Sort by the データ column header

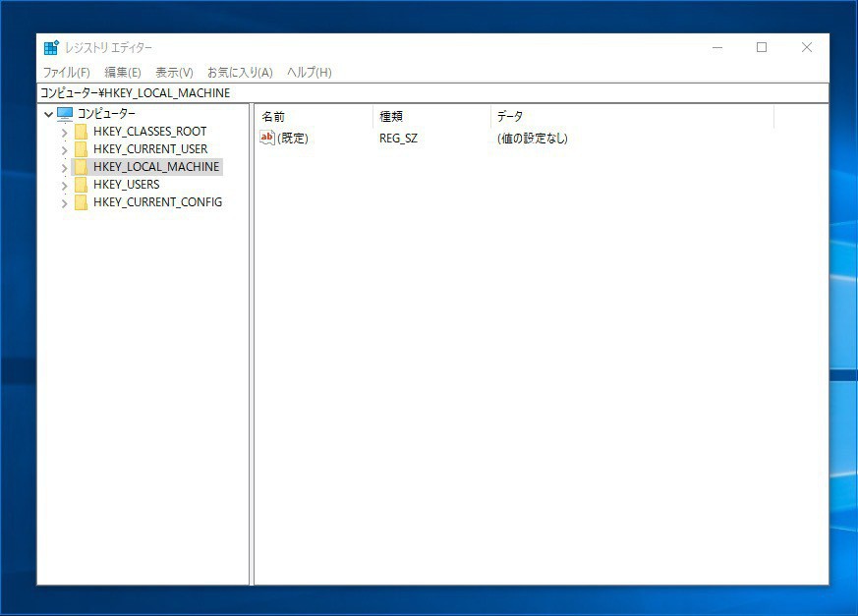coord(633,117)
